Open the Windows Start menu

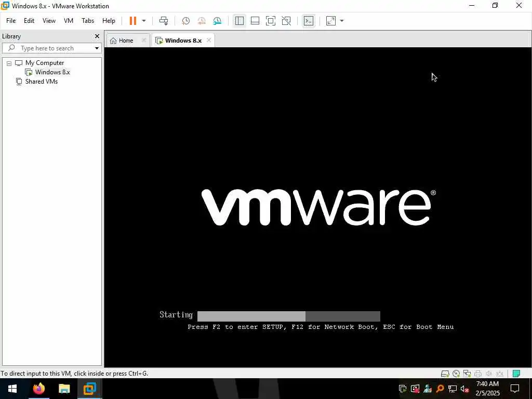pyautogui.click(x=12, y=389)
